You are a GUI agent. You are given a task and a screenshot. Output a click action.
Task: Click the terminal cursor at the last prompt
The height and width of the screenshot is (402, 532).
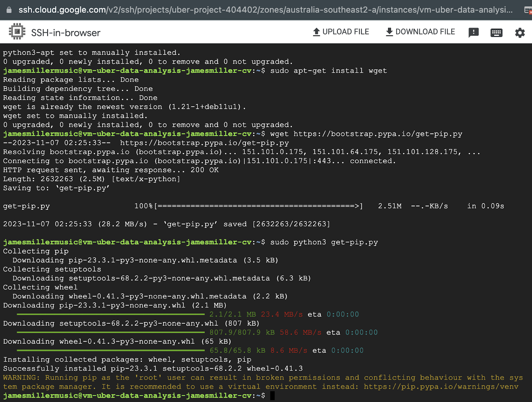pyautogui.click(x=272, y=396)
